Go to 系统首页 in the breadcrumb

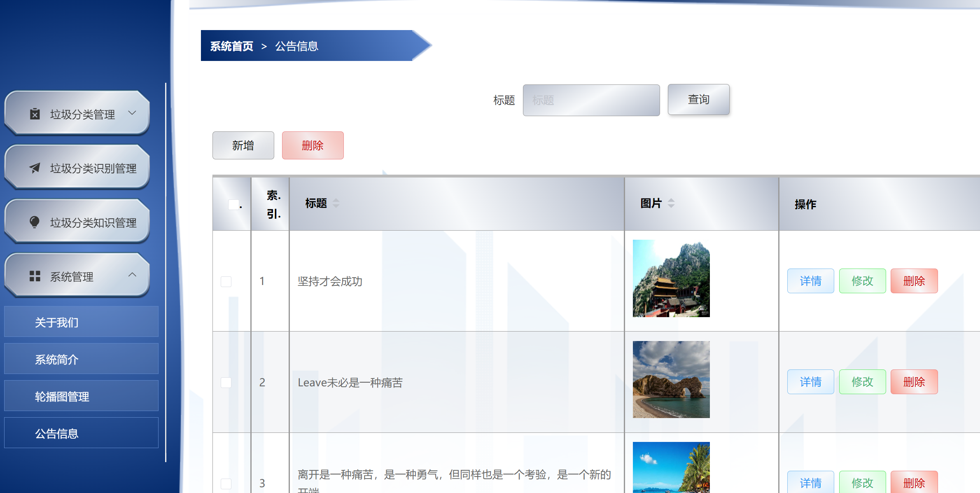click(x=232, y=46)
